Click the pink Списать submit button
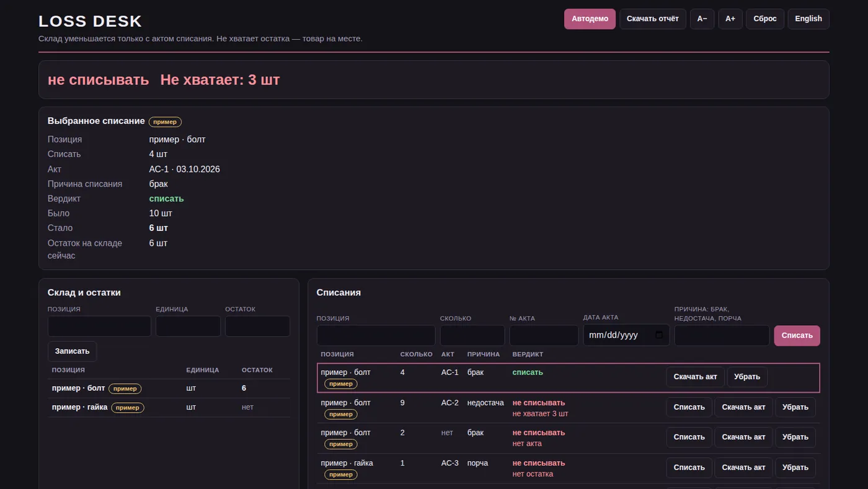 pyautogui.click(x=797, y=336)
